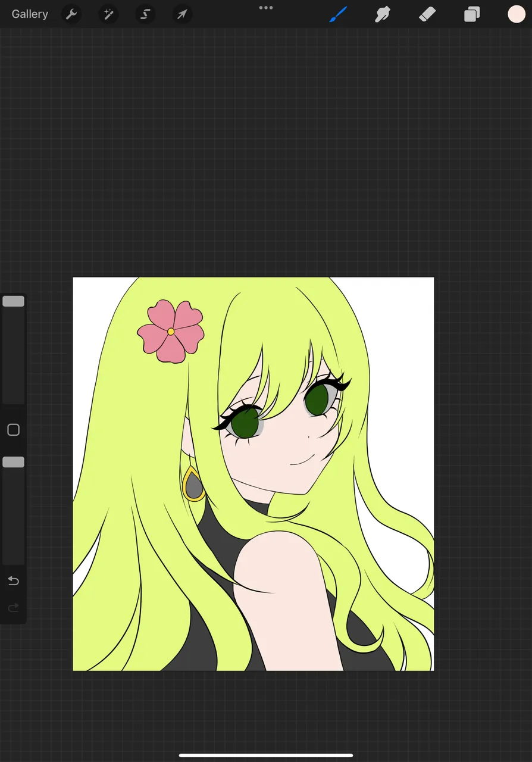The image size is (532, 762).
Task: Redo the action with sidebar arrow
Action: [13, 608]
